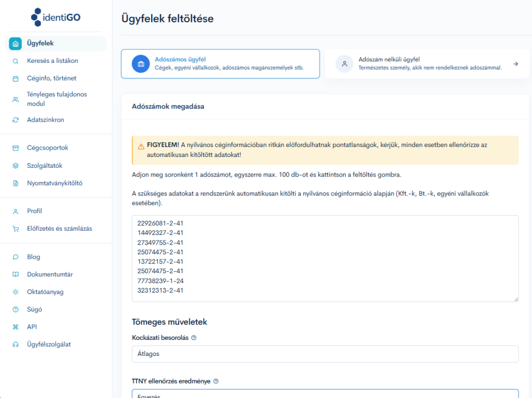Open the Kockázati besorolás dropdown showing Átlagos
This screenshot has height=398, width=532.
click(325, 354)
